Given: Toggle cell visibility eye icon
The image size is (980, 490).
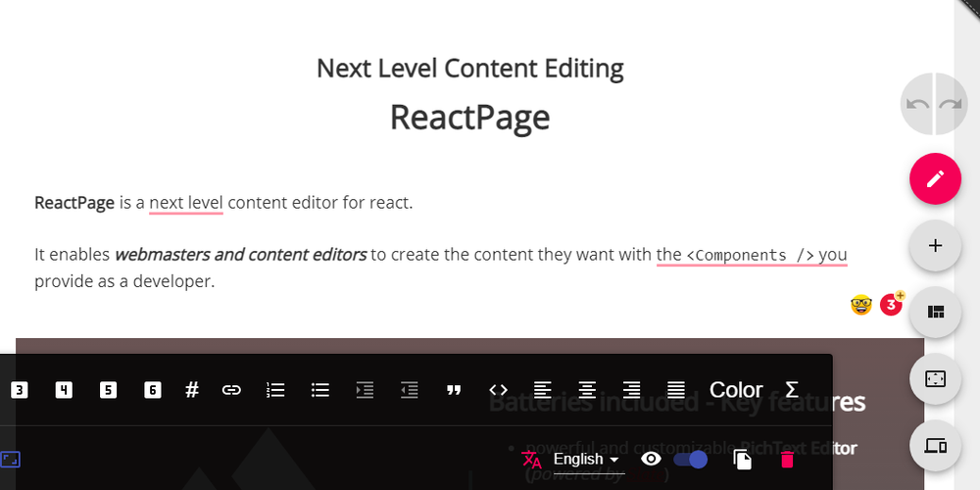Looking at the screenshot, I should pos(652,460).
